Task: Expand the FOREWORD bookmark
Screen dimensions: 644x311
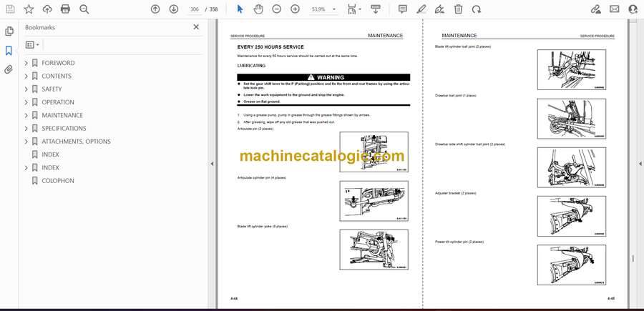Action: click(x=26, y=63)
